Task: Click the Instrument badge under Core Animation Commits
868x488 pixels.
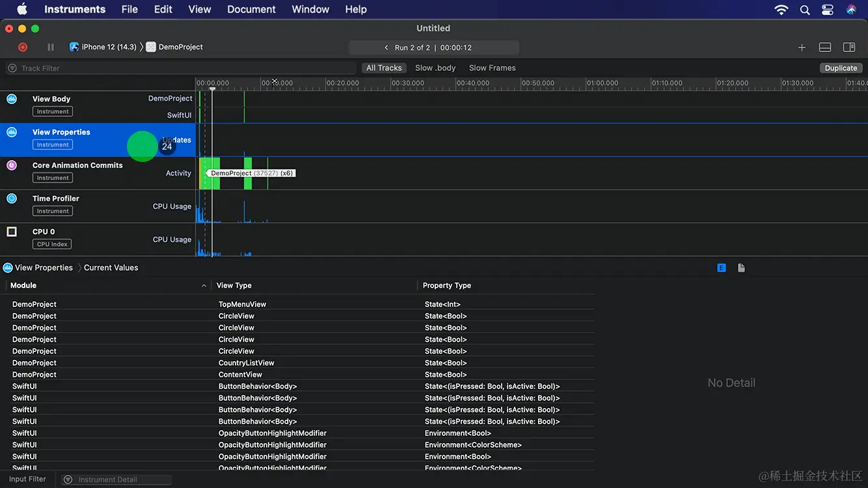Action: (53, 178)
